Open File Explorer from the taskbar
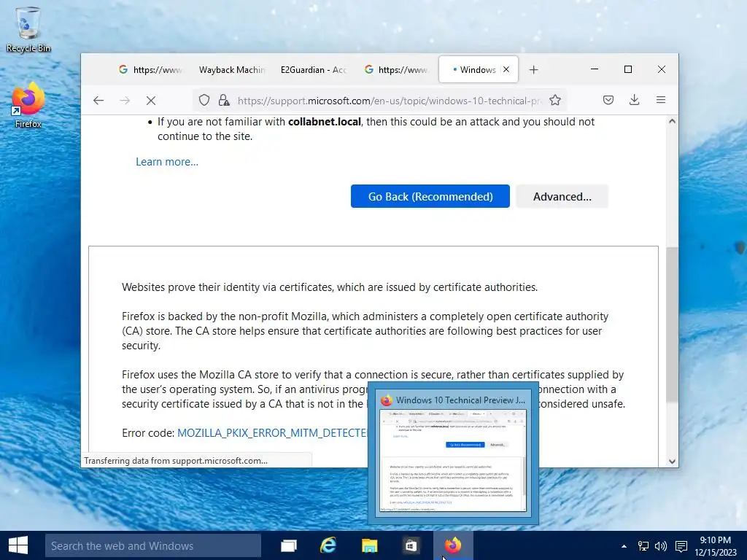747x560 pixels. tap(369, 545)
